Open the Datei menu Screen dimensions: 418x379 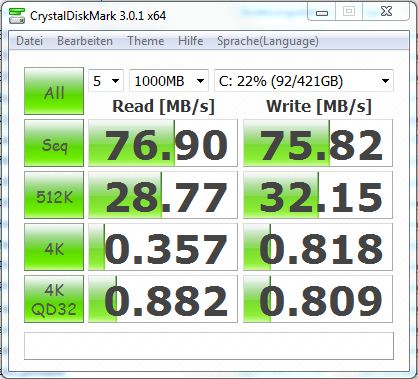coord(29,41)
